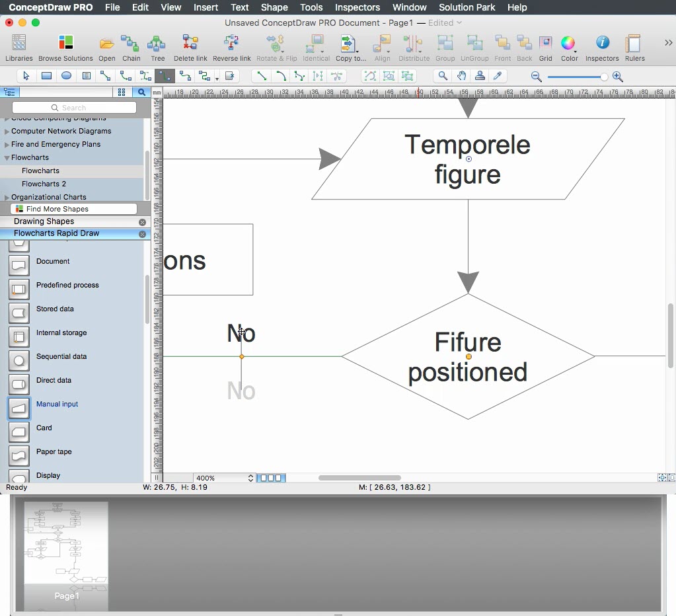
Task: Toggle the Grid display icon
Action: pos(545,43)
